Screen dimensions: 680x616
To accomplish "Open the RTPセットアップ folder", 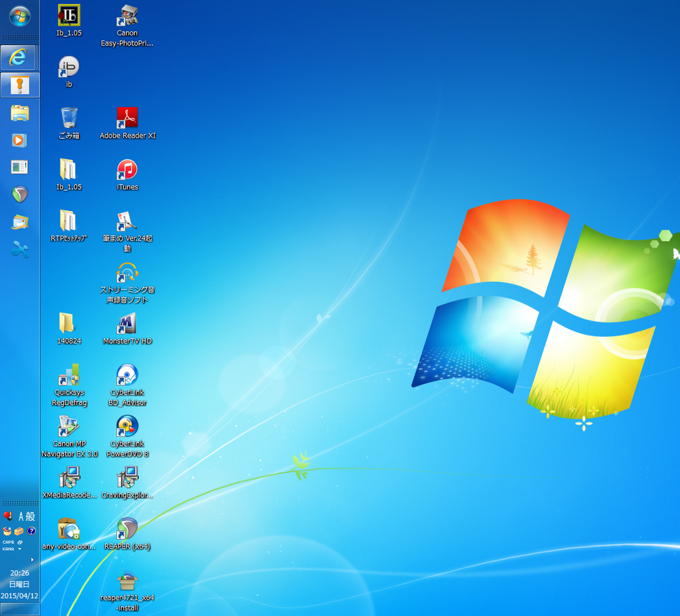I will click(69, 225).
